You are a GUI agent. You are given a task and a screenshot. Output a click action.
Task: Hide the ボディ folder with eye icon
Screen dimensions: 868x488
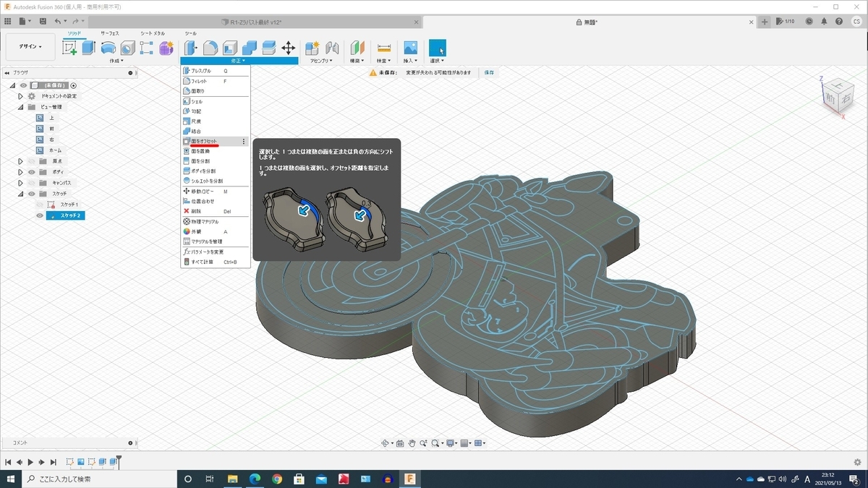click(x=32, y=172)
